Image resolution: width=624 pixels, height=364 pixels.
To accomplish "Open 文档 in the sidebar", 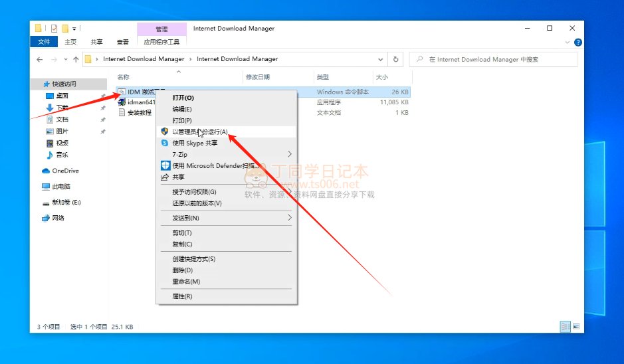I will tap(62, 120).
